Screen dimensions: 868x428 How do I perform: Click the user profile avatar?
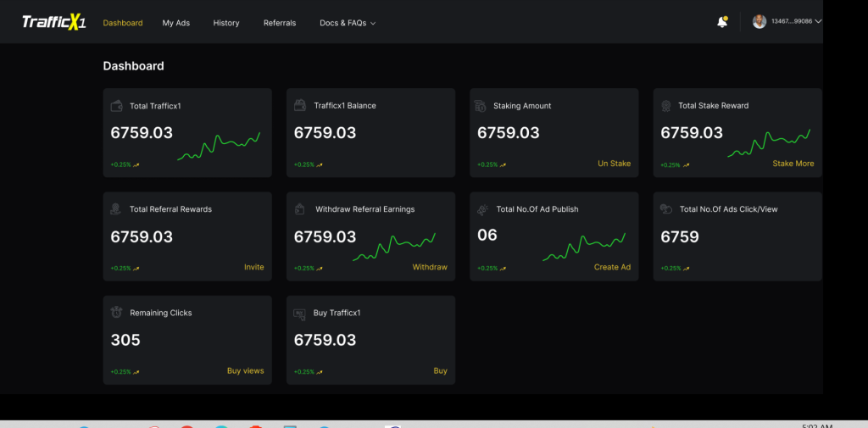[x=759, y=22]
